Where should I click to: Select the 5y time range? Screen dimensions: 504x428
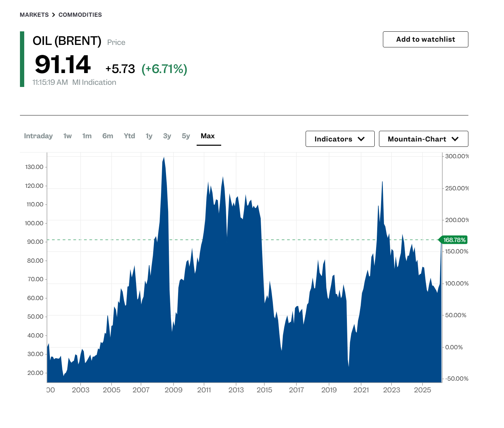186,136
